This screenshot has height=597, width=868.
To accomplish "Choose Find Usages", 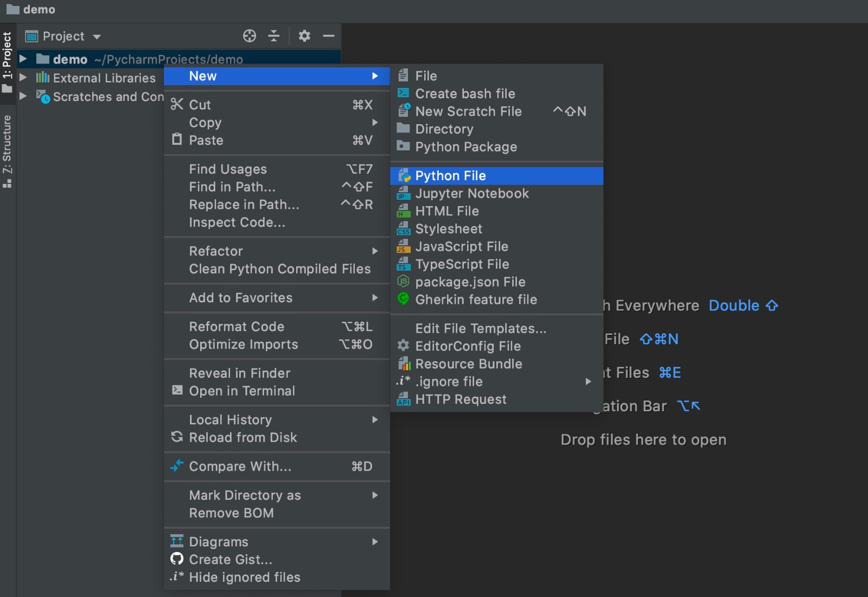I will 277,169.
